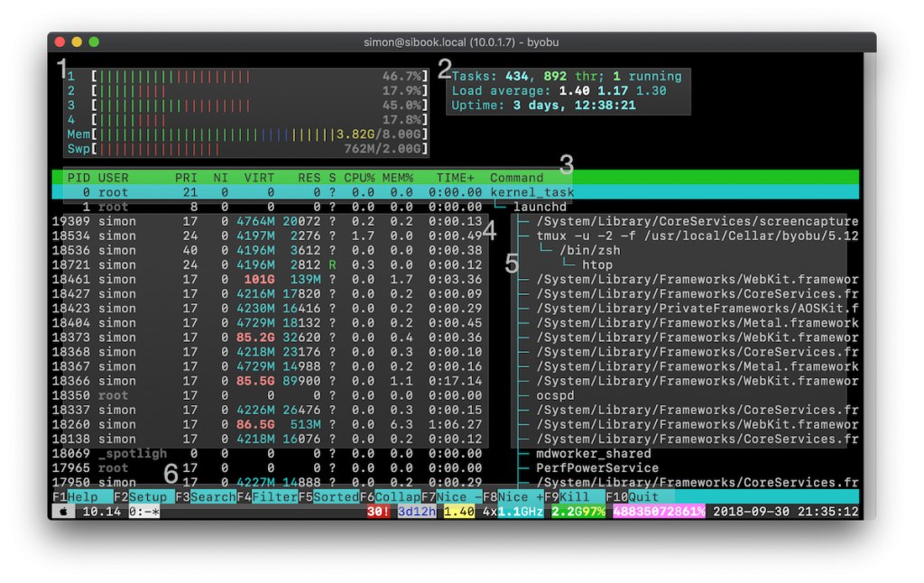The height and width of the screenshot is (583, 924).
Task: Lower priority with F7 Nice -
Action: [x=452, y=497]
